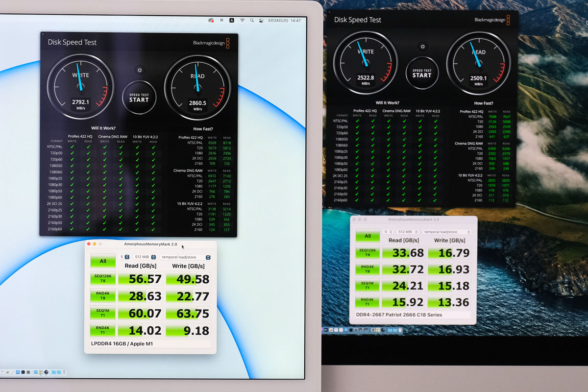Click the 16.79 SEQ128K write result
The image size is (588, 392).
pos(449,253)
